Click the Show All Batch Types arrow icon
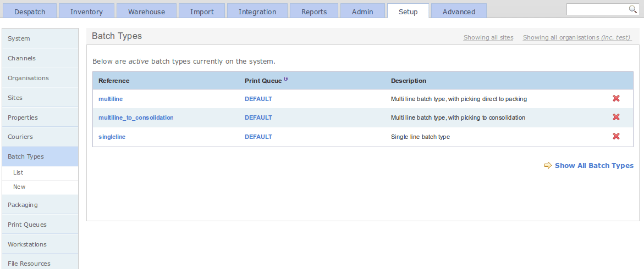The height and width of the screenshot is (269, 644). coord(547,165)
